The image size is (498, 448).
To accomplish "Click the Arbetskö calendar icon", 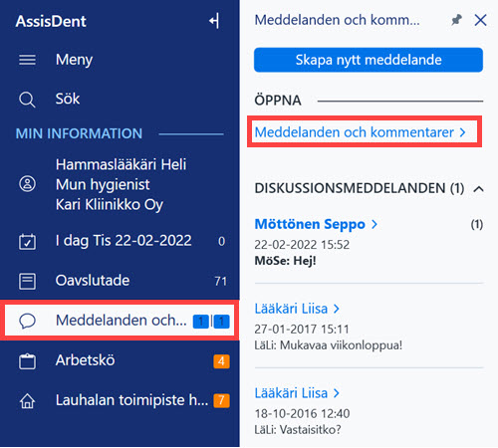I will point(27,361).
